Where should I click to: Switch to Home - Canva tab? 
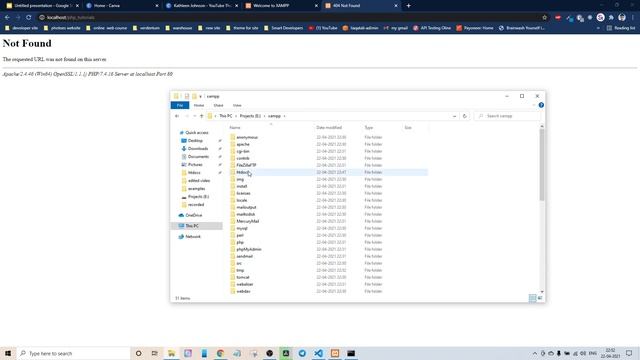point(122,6)
